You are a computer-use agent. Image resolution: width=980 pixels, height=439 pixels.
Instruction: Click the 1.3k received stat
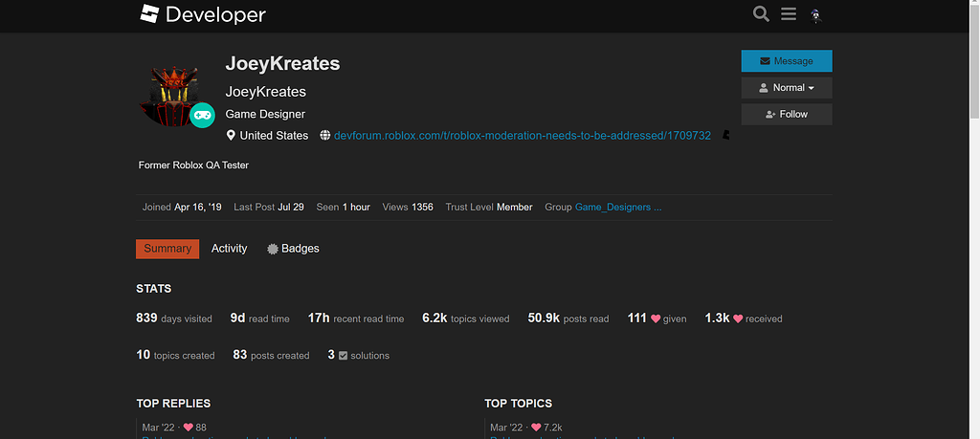(744, 318)
